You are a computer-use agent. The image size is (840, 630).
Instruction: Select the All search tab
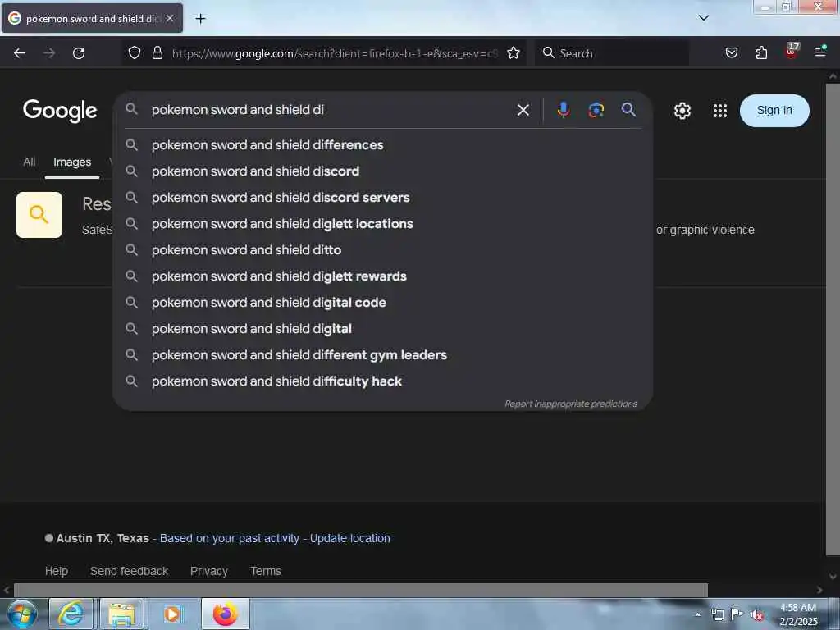click(x=30, y=162)
